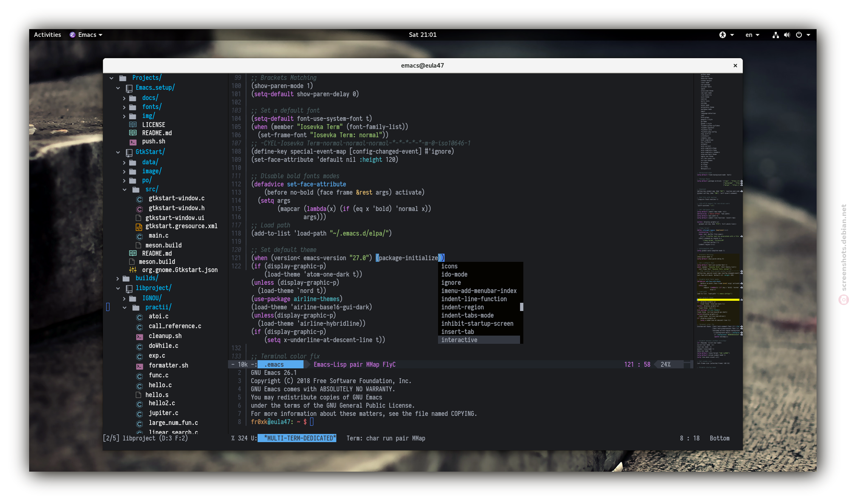Collapse the src/ folder

124,190
